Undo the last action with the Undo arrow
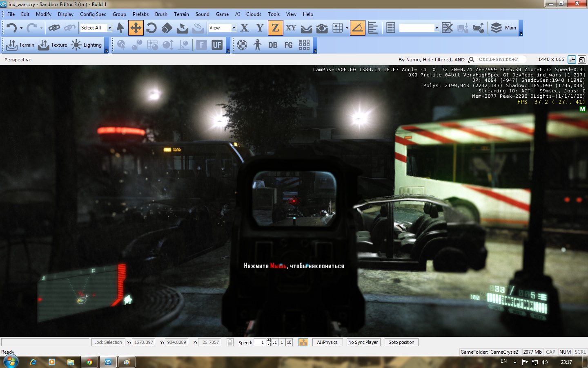 click(x=11, y=28)
